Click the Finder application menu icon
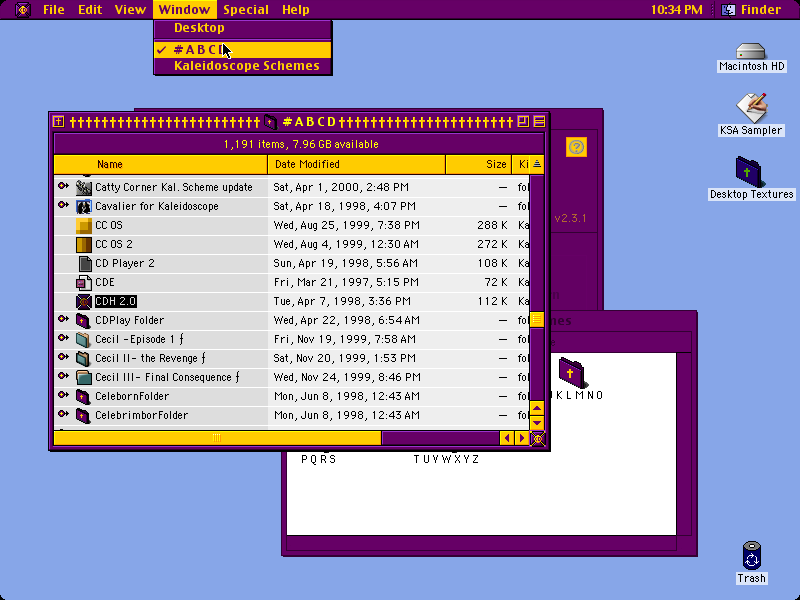This screenshot has width=800, height=600. tap(728, 10)
